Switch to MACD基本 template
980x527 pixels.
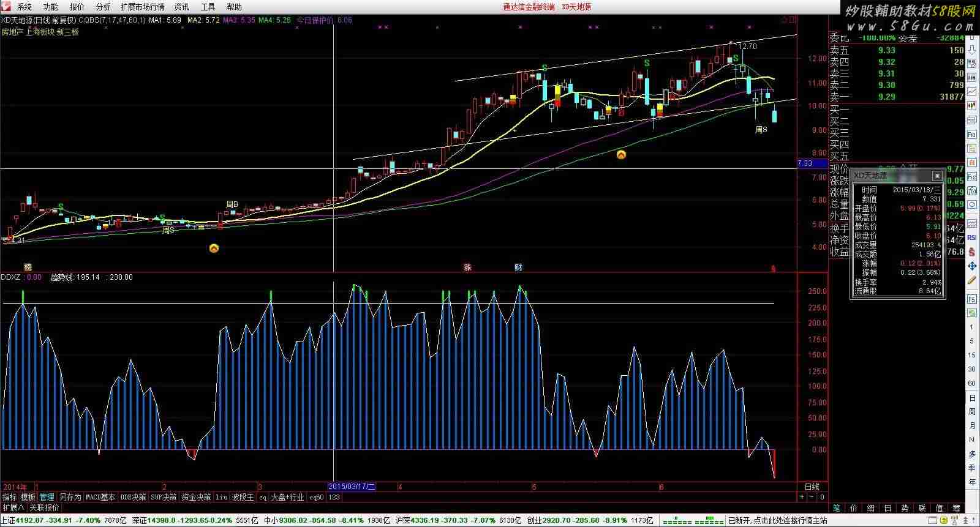100,497
